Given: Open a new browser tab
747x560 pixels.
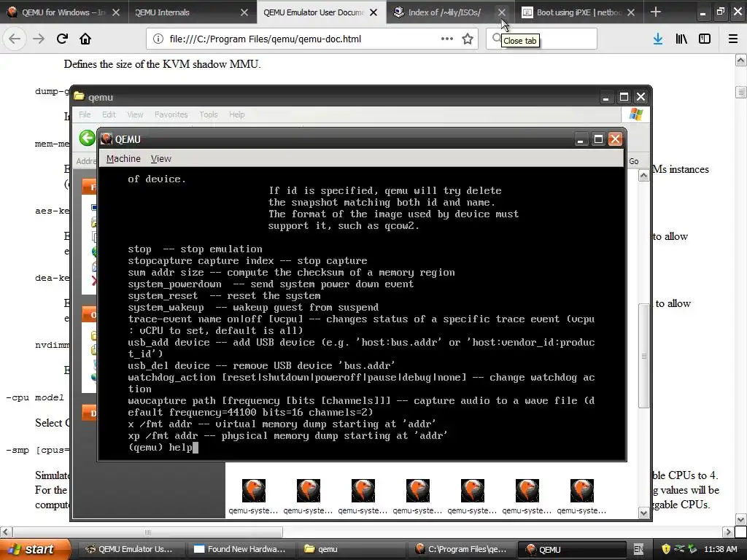Looking at the screenshot, I should 656,12.
